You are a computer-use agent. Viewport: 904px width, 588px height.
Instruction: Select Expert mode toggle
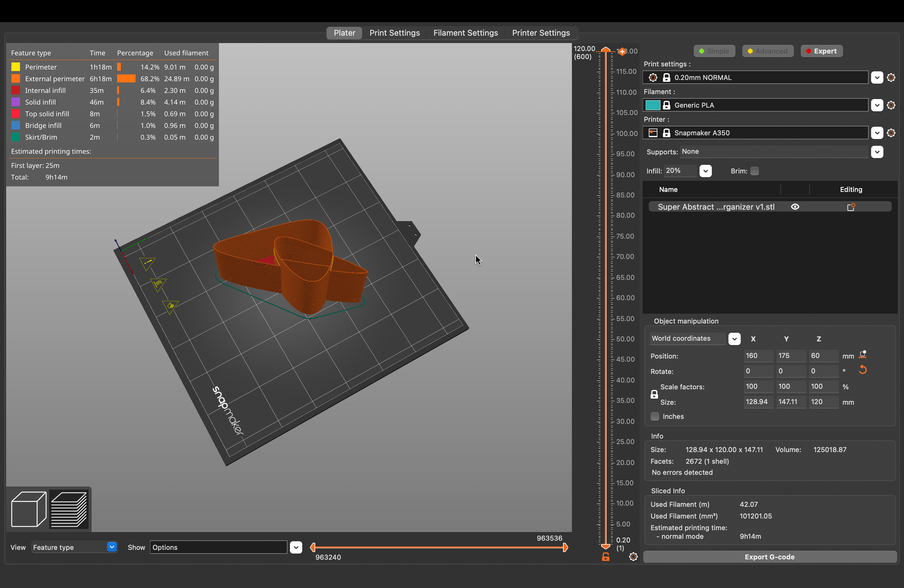click(x=822, y=51)
